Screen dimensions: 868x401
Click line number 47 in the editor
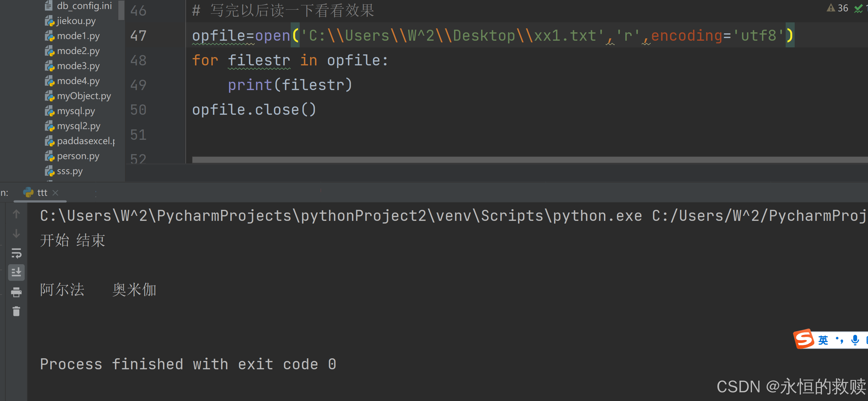(138, 36)
